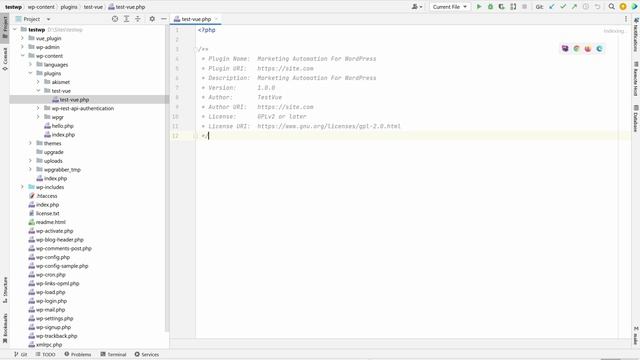
Task: Toggle the Commit tool window stripe button
Action: (5, 59)
